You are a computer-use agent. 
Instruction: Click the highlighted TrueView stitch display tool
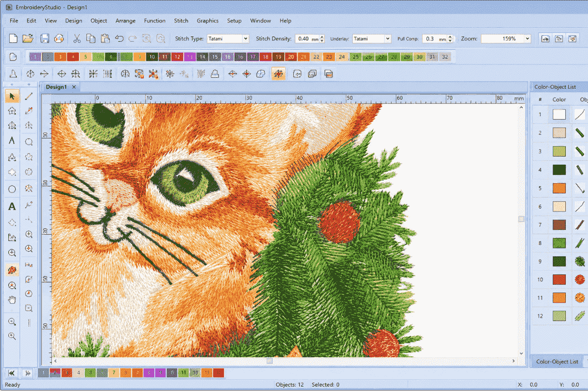point(12,269)
